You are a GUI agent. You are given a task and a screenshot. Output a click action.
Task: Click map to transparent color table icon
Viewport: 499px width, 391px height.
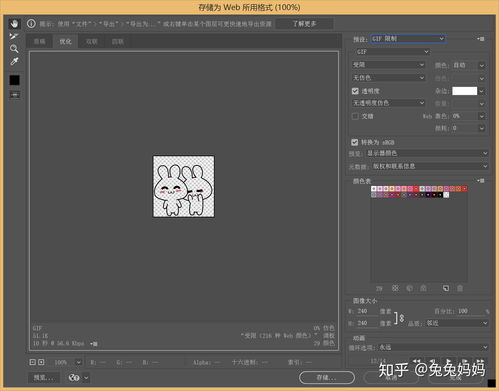click(x=395, y=288)
